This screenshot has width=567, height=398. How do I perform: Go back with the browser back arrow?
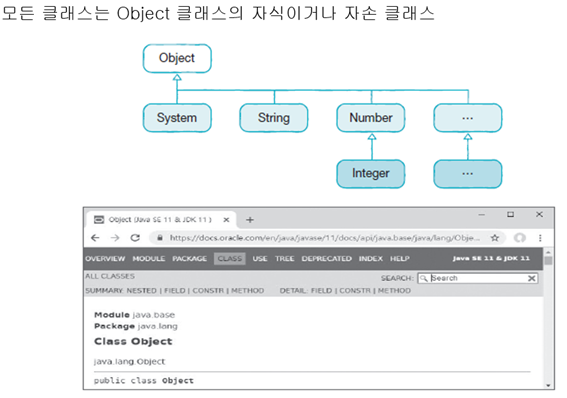pyautogui.click(x=95, y=238)
